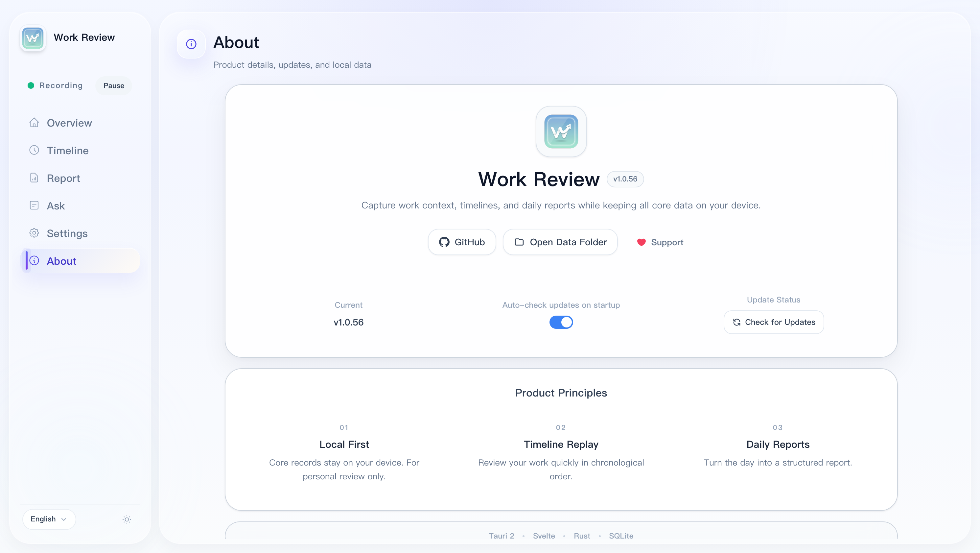
Task: Pause the recording
Action: [x=114, y=85]
